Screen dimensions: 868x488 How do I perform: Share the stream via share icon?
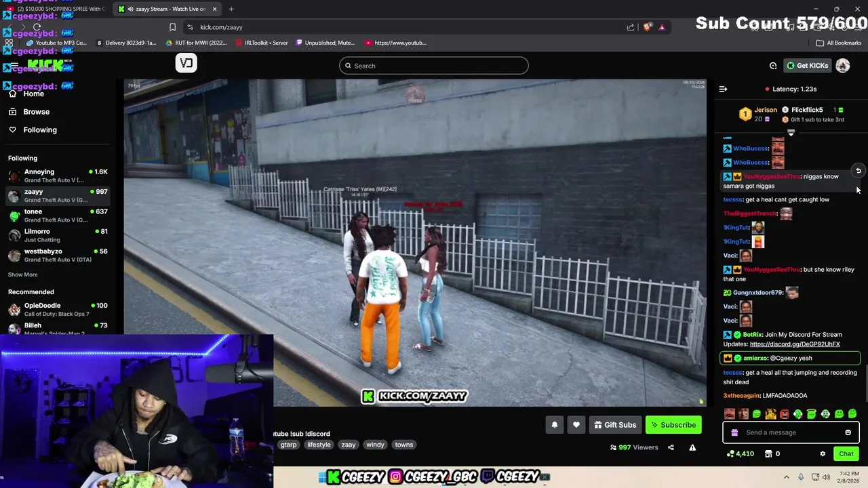click(671, 447)
